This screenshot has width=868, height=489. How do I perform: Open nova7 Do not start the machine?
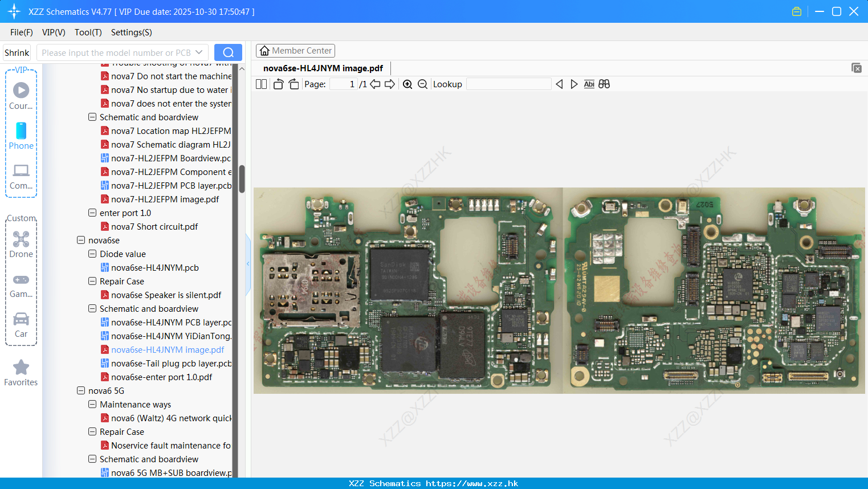coord(171,76)
